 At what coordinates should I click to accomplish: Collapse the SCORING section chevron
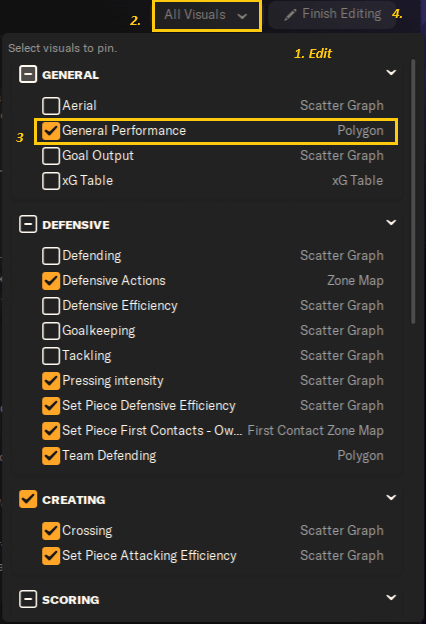point(391,597)
